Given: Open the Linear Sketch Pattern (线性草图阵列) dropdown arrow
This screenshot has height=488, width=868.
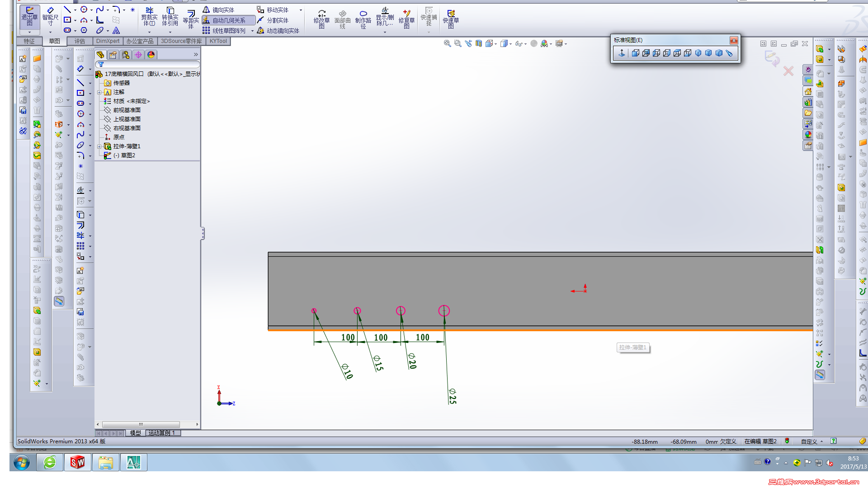Looking at the screenshot, I should [x=252, y=31].
